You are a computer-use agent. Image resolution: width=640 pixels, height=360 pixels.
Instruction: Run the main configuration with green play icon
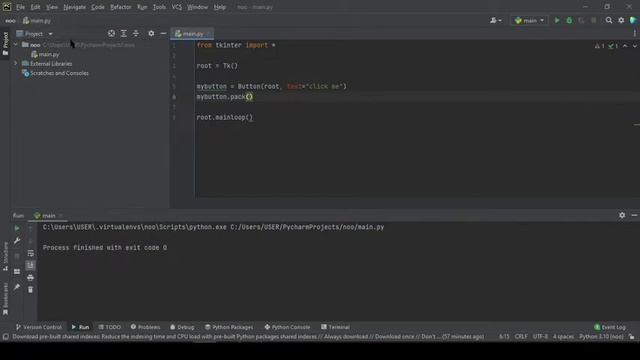point(557,20)
